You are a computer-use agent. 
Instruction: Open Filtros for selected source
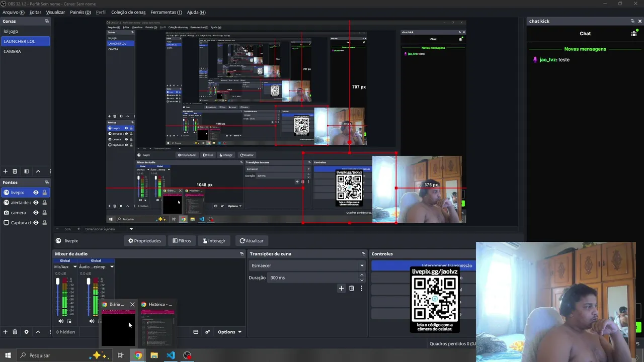pyautogui.click(x=182, y=241)
